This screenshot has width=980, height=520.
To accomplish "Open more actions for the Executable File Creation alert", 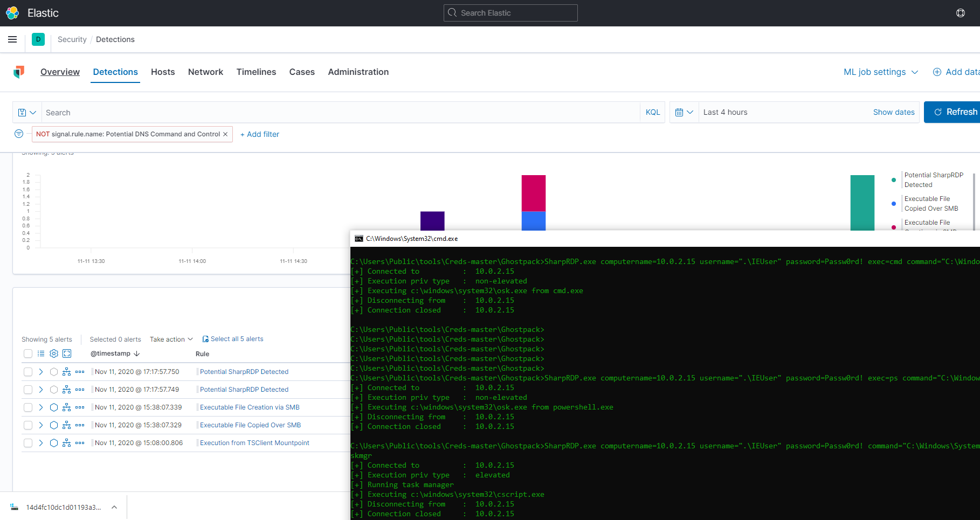I will (80, 407).
